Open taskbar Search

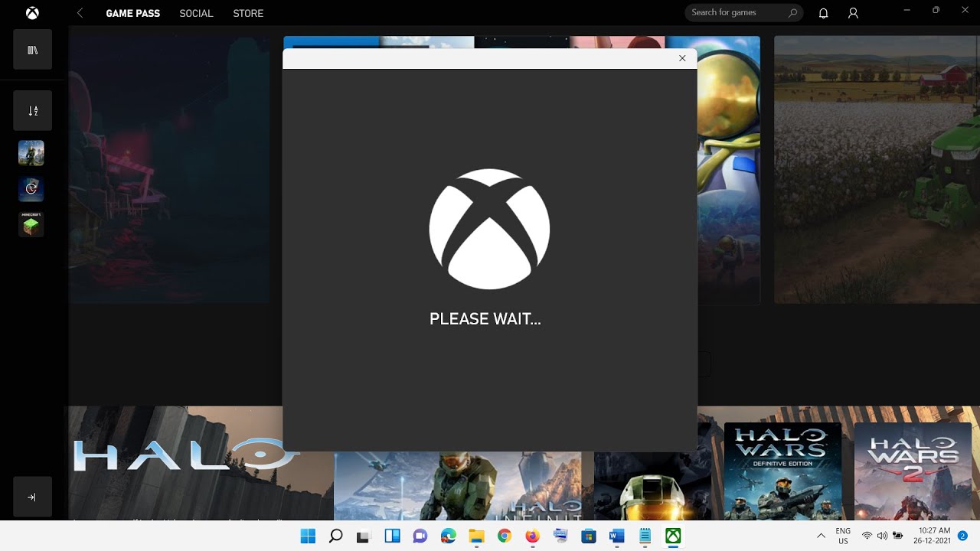335,536
